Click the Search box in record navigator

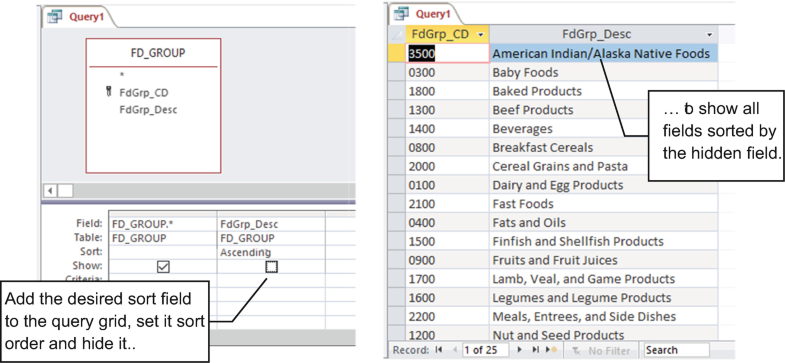pyautogui.click(x=676, y=350)
